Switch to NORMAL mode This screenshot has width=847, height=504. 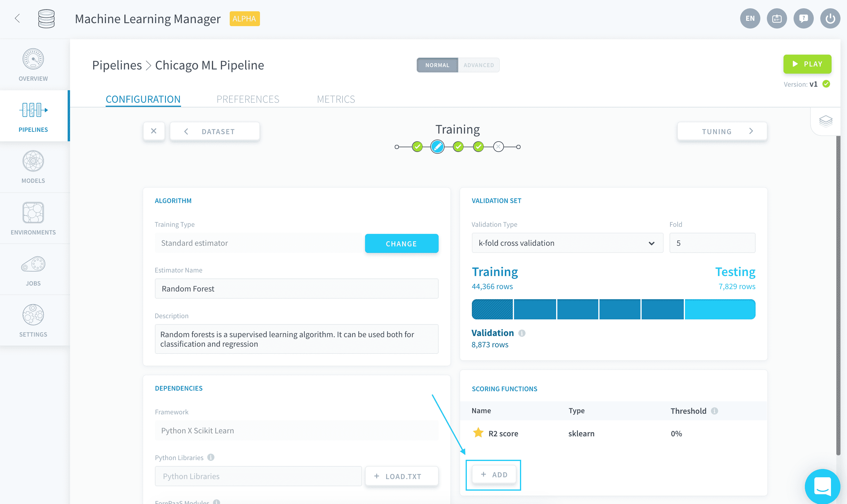437,65
